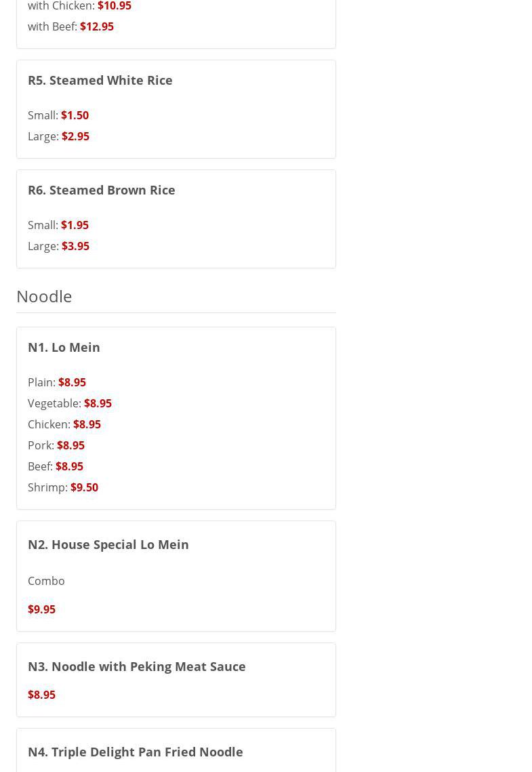The width and height of the screenshot is (532, 772).
Task: Pick the Chicken Lo Mein option
Action: [x=64, y=424]
